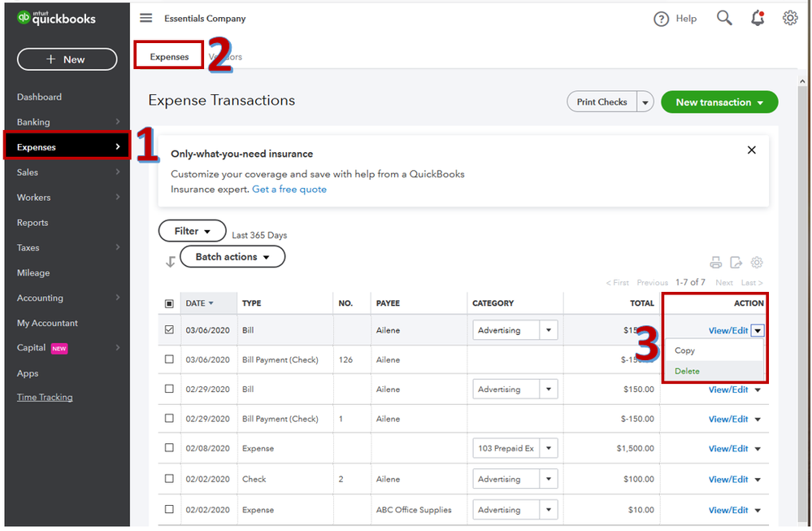
Task: Follow the Get a free quote link
Action: point(289,189)
